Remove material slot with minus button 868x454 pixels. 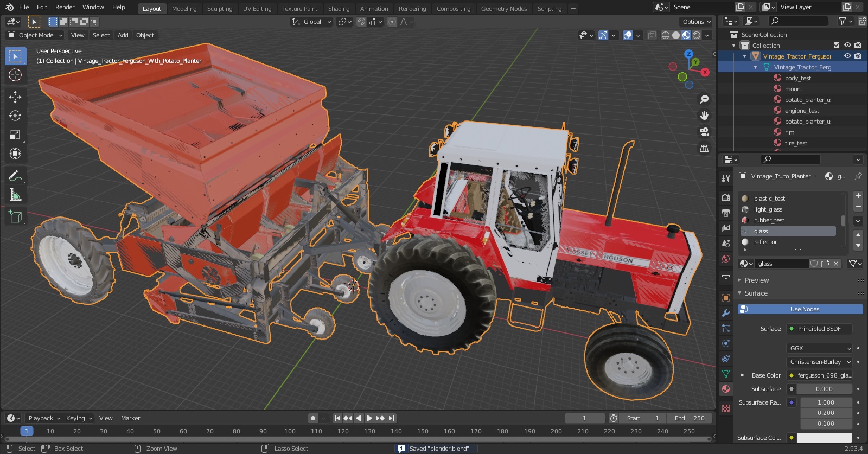(x=858, y=207)
